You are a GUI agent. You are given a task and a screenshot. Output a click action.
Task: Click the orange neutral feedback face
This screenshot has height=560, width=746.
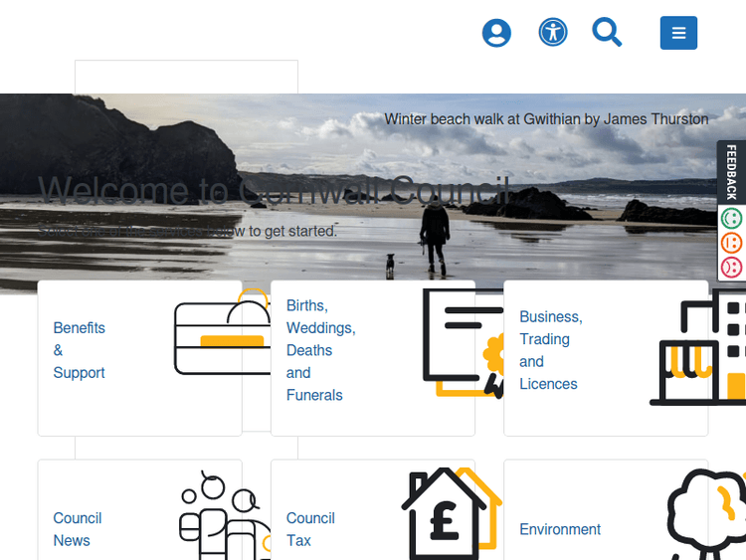731,243
